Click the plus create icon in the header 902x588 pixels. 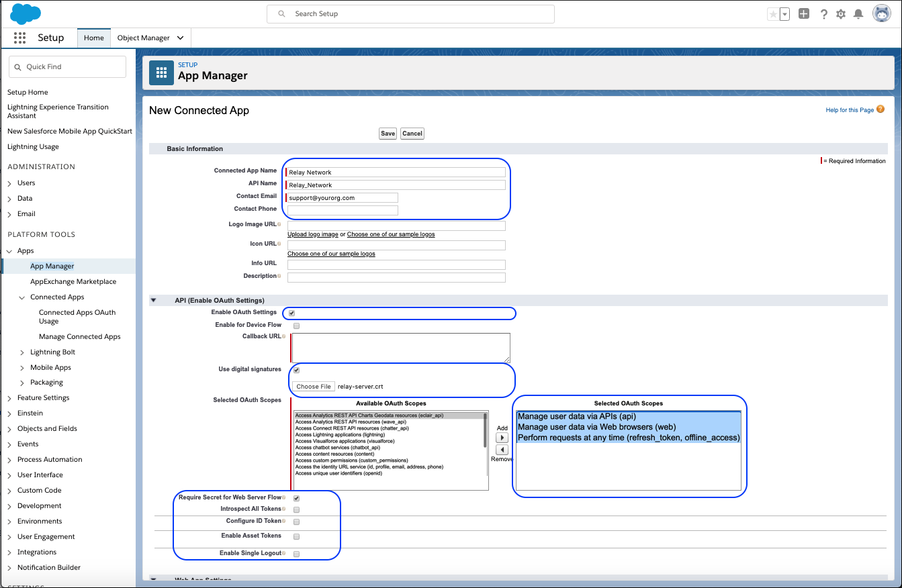[804, 13]
